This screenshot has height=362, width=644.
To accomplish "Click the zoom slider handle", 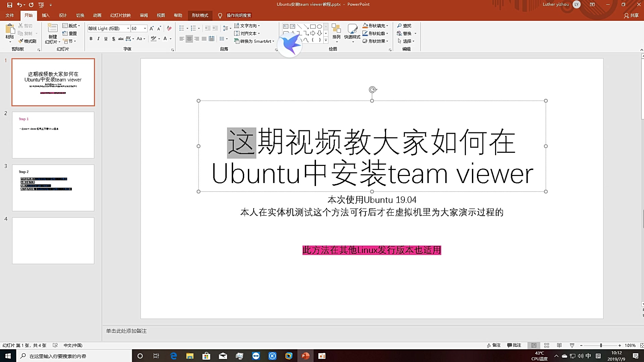I will click(601, 345).
